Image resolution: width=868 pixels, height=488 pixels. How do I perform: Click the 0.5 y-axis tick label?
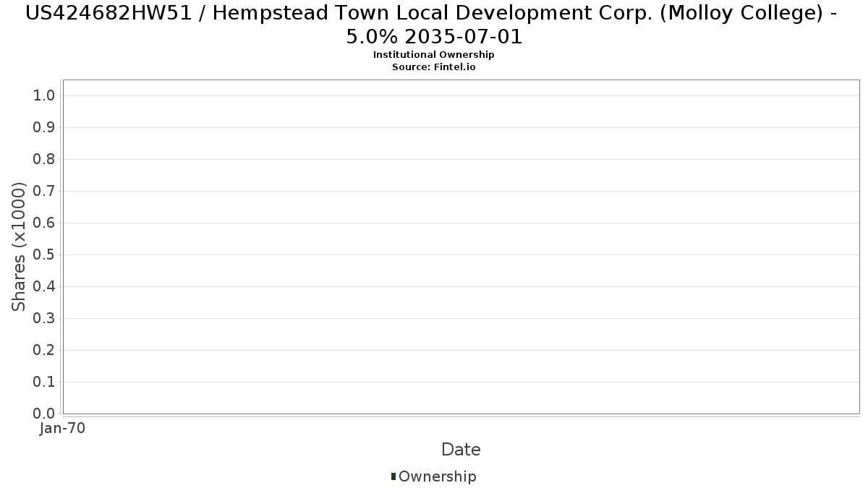(44, 255)
